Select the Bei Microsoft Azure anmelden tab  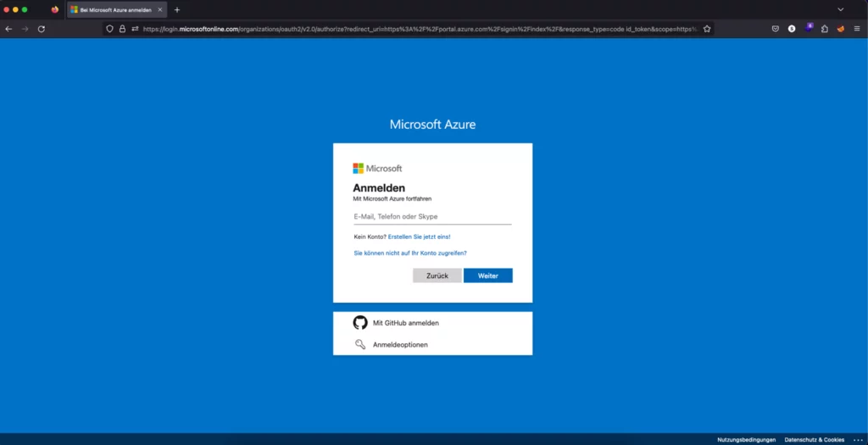117,10
